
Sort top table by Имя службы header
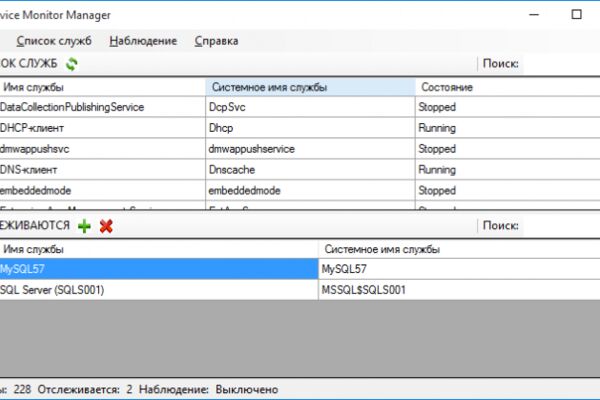pyautogui.click(x=103, y=87)
